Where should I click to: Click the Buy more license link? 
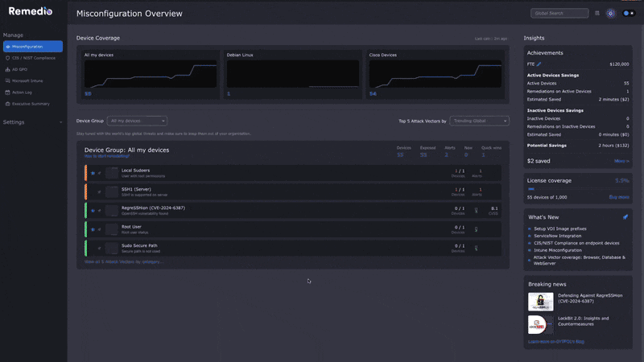click(x=619, y=197)
